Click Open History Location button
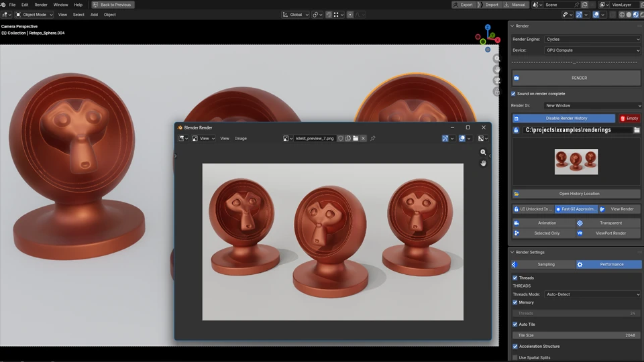The height and width of the screenshot is (362, 644). click(576, 194)
